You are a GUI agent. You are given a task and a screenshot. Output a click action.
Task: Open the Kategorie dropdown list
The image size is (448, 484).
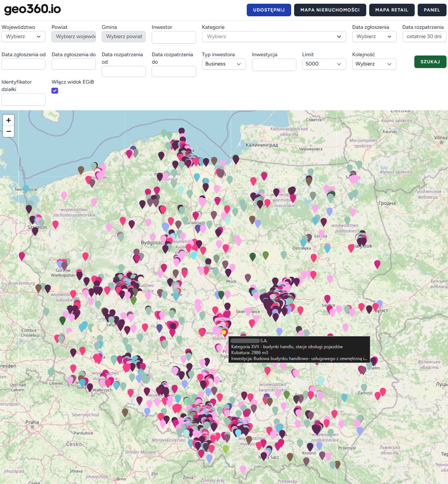(274, 37)
